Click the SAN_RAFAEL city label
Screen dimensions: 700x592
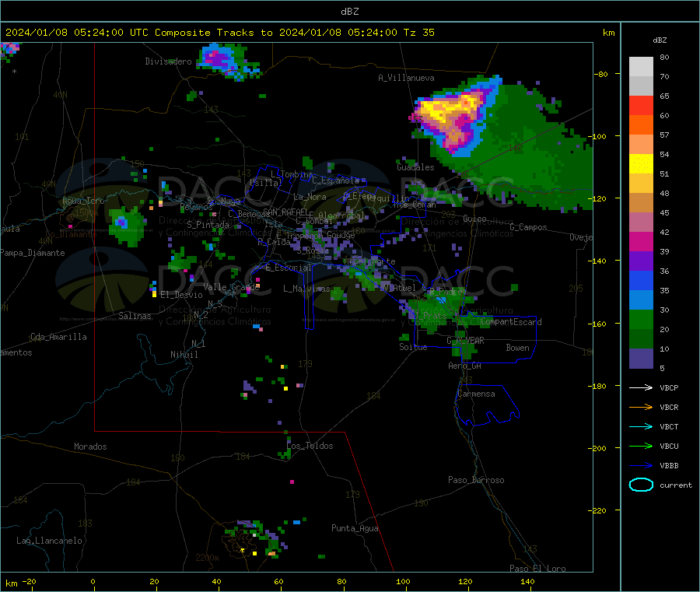pos(285,212)
